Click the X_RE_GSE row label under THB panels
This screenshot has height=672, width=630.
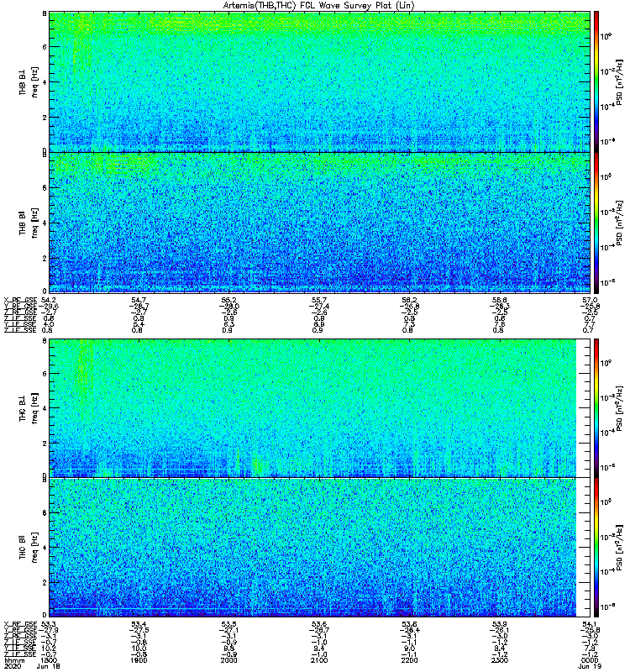point(20,300)
